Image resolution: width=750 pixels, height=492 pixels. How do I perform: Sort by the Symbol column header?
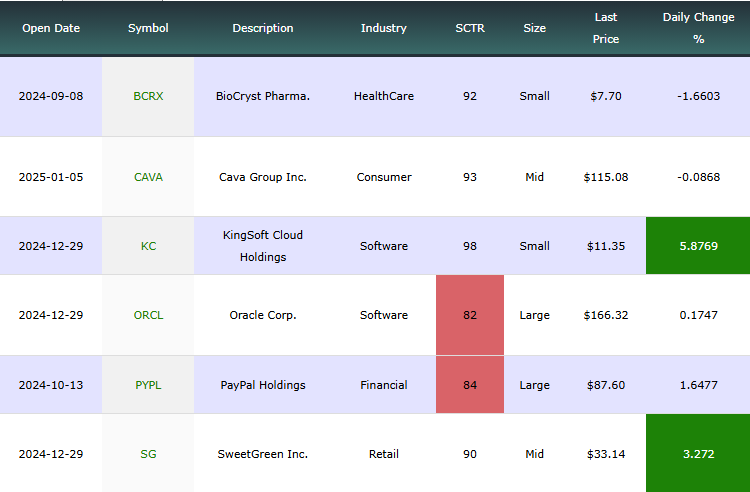point(148,28)
